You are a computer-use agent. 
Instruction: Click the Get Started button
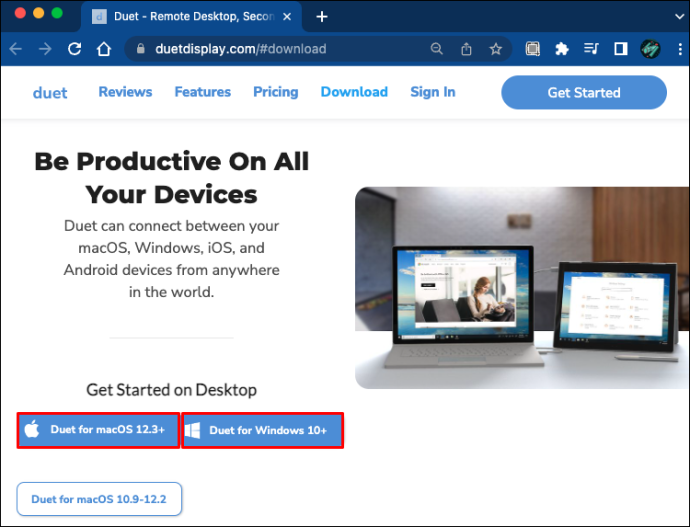point(584,92)
